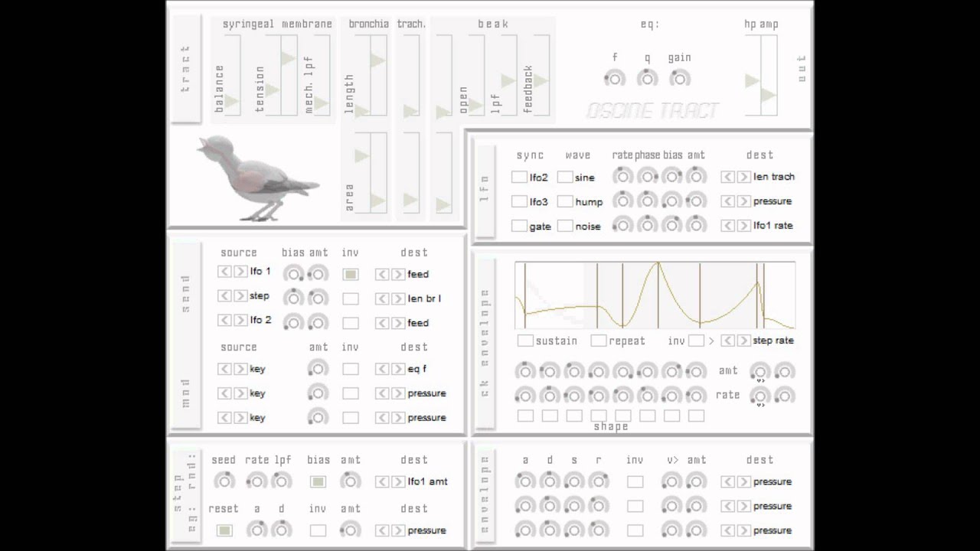Click the first knob right of ck envelope rate label

(x=759, y=396)
